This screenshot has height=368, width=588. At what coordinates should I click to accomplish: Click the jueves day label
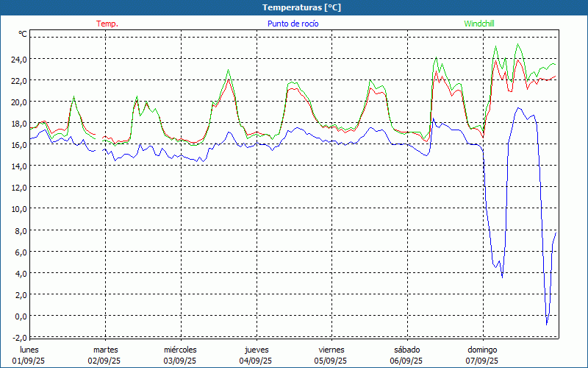point(256,350)
